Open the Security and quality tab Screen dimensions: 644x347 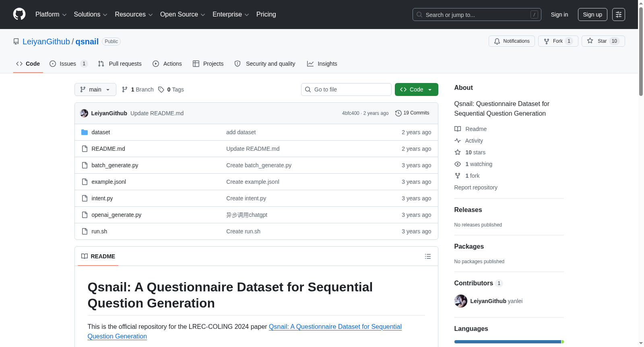pyautogui.click(x=265, y=64)
